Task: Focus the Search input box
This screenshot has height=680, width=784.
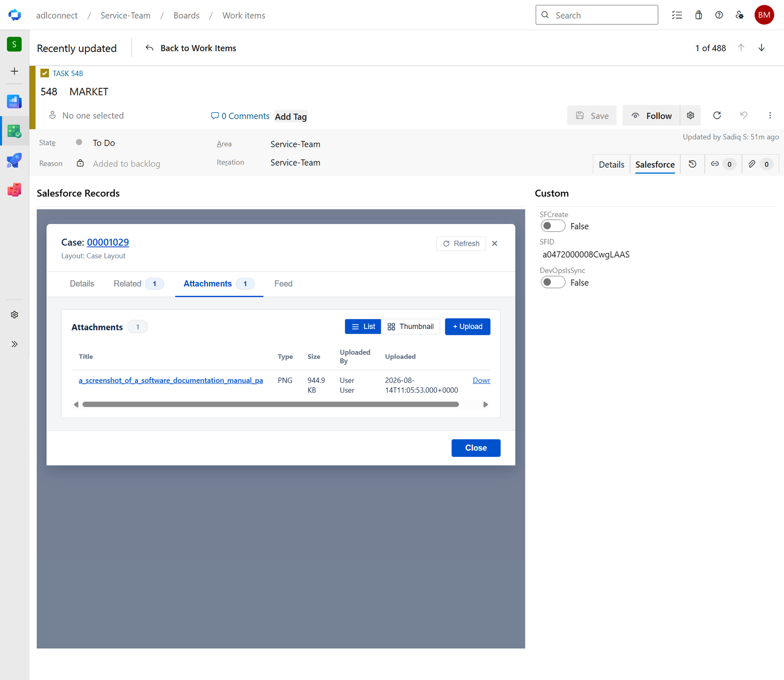Action: [597, 15]
